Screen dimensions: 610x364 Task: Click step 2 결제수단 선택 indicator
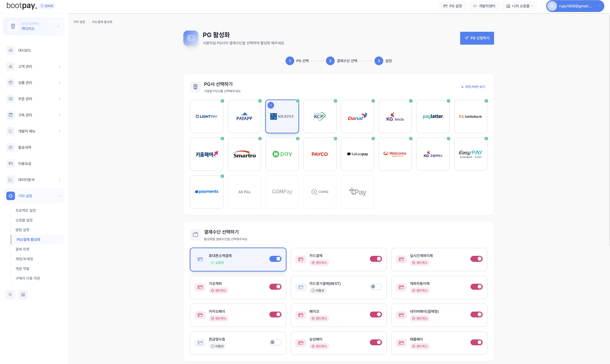tap(330, 61)
